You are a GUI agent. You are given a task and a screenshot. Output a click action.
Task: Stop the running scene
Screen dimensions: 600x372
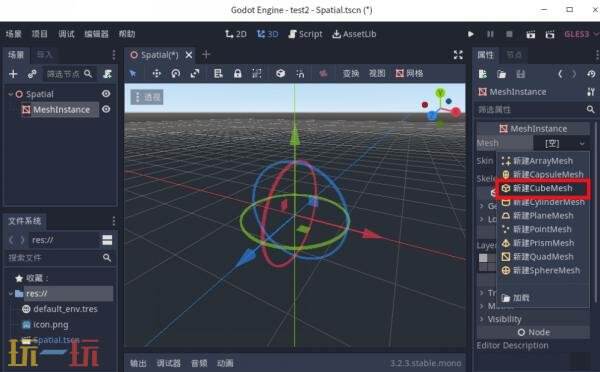509,34
